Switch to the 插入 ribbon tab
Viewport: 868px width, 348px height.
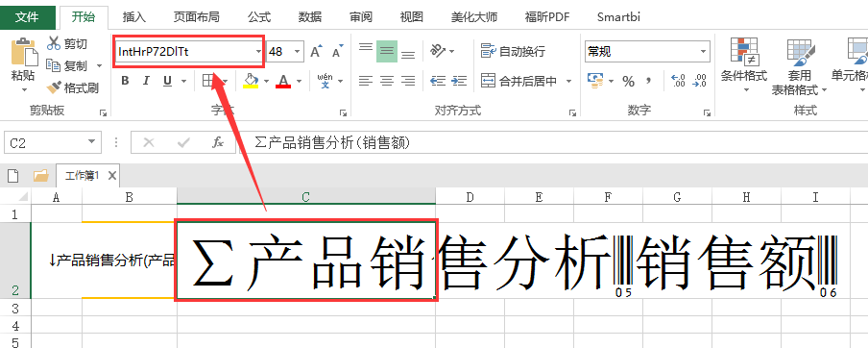[x=134, y=17]
